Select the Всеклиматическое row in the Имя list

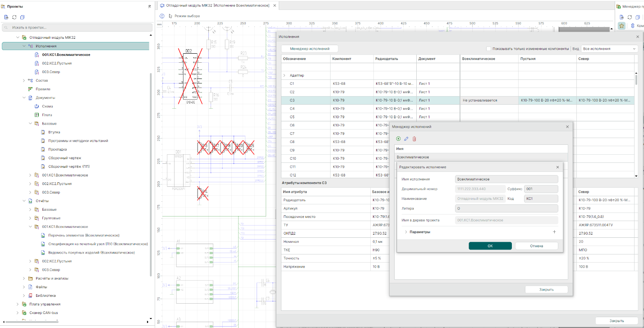pos(481,157)
